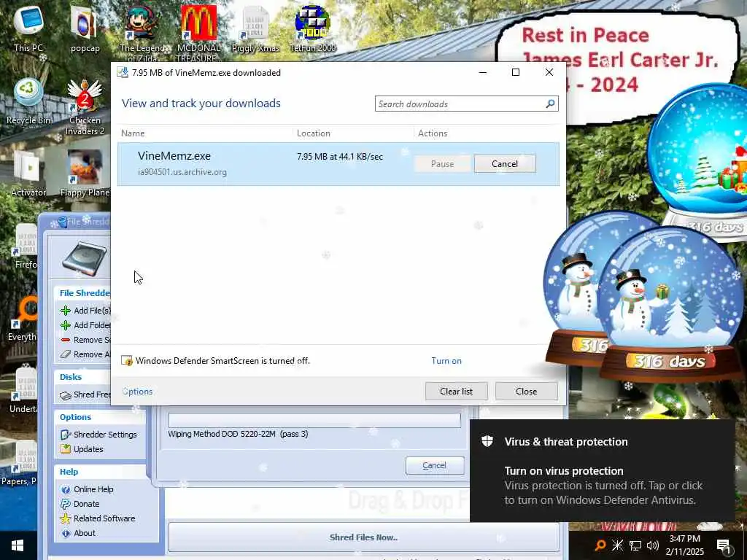Open the Windows Start menu
The height and width of the screenshot is (560, 747).
(18, 545)
